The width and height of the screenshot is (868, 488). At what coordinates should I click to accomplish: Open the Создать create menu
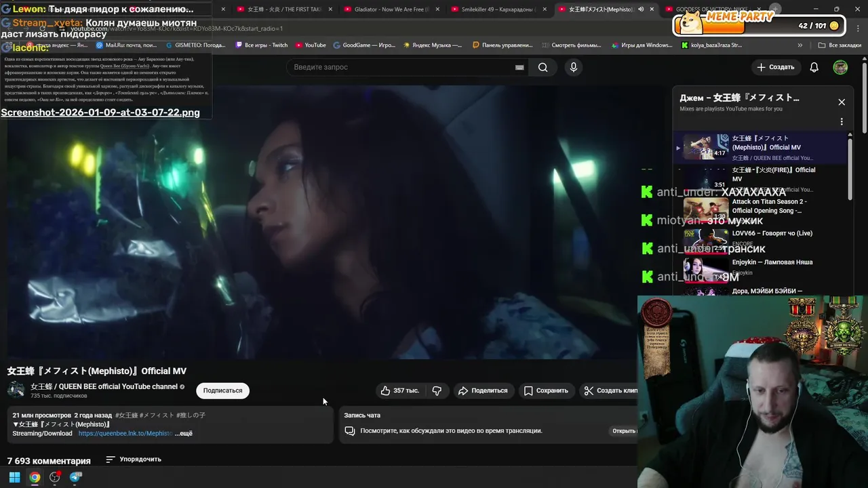coord(776,67)
